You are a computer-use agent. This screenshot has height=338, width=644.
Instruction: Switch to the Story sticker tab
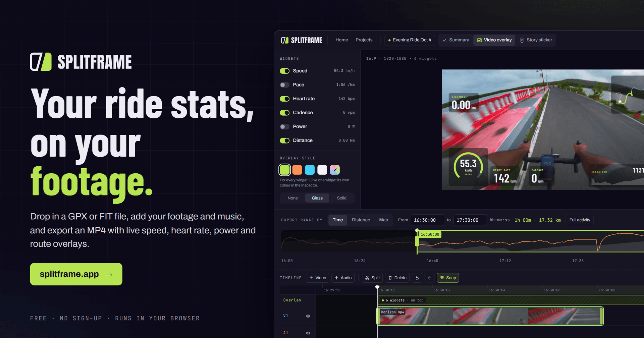(x=536, y=40)
